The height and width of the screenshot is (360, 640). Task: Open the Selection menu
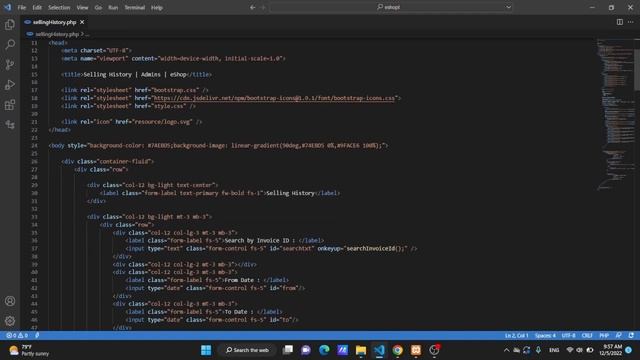pos(59,7)
